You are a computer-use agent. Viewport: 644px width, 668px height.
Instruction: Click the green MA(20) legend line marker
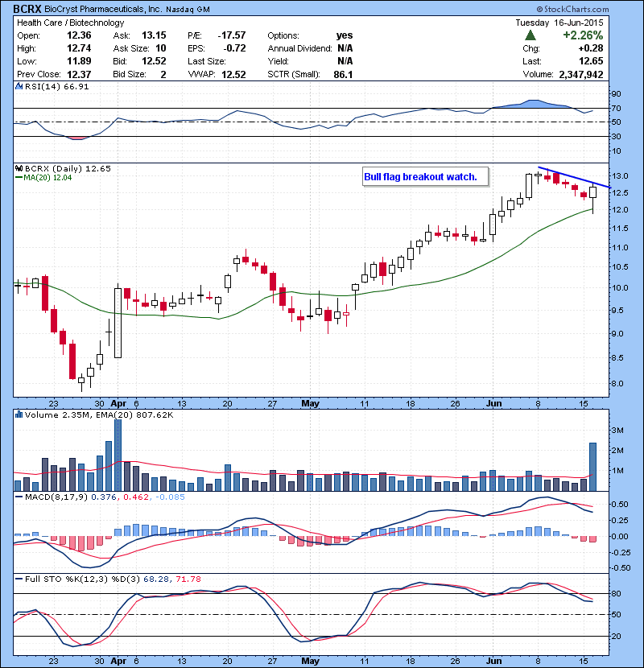[x=19, y=178]
